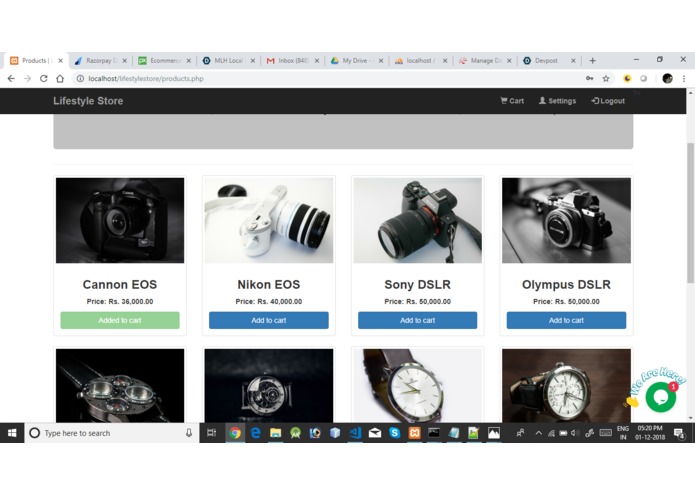Add Nikon EOS to cart
Screen dimensions: 695x494
269,320
